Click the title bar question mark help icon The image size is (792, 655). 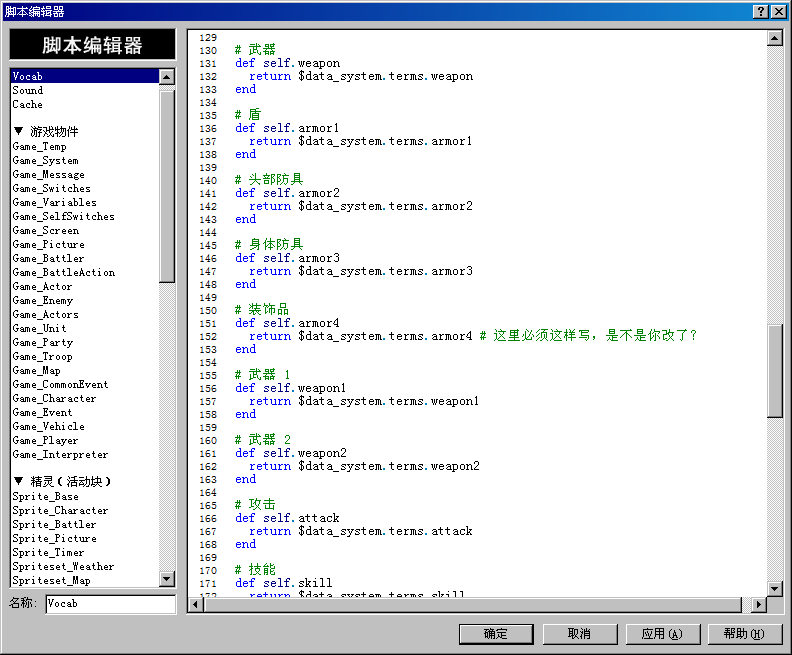pos(760,12)
